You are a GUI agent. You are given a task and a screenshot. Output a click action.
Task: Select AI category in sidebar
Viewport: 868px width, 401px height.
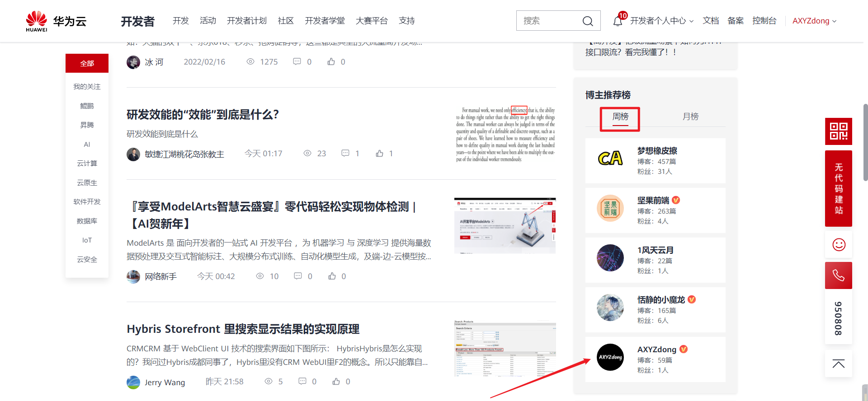[x=87, y=145]
